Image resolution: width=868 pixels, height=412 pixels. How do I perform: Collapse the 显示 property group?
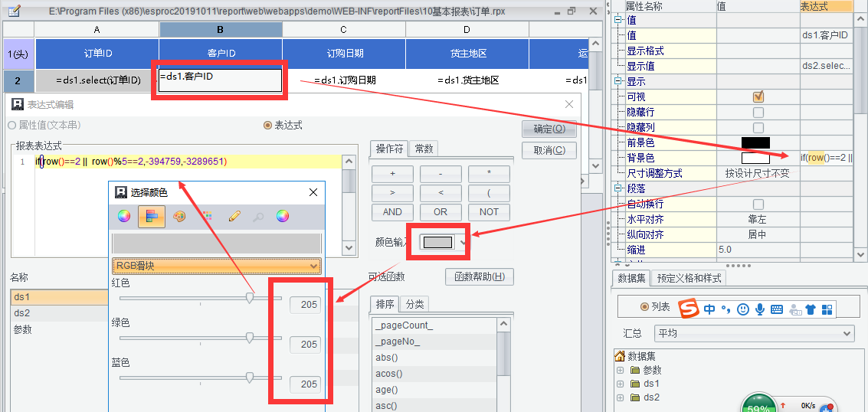click(618, 81)
